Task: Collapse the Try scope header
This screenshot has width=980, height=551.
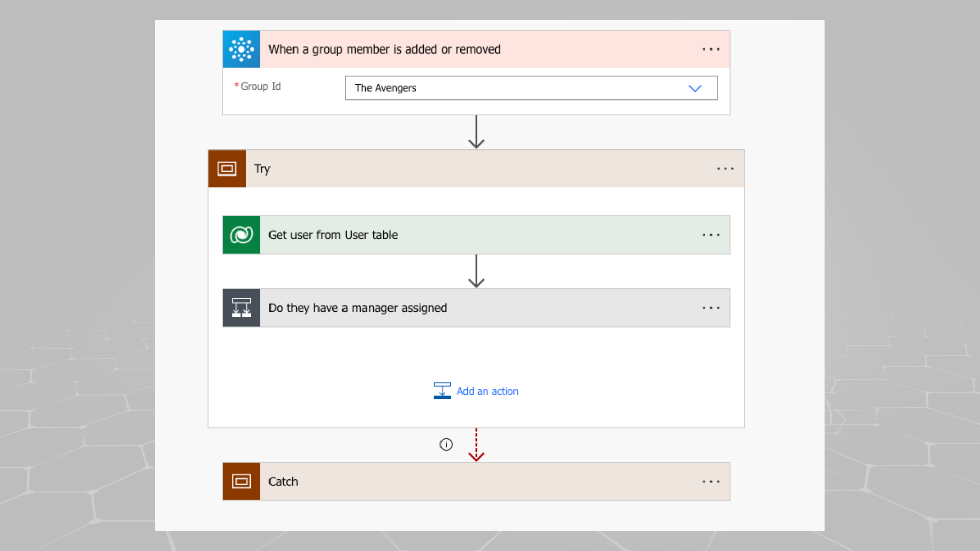Action: (x=476, y=168)
